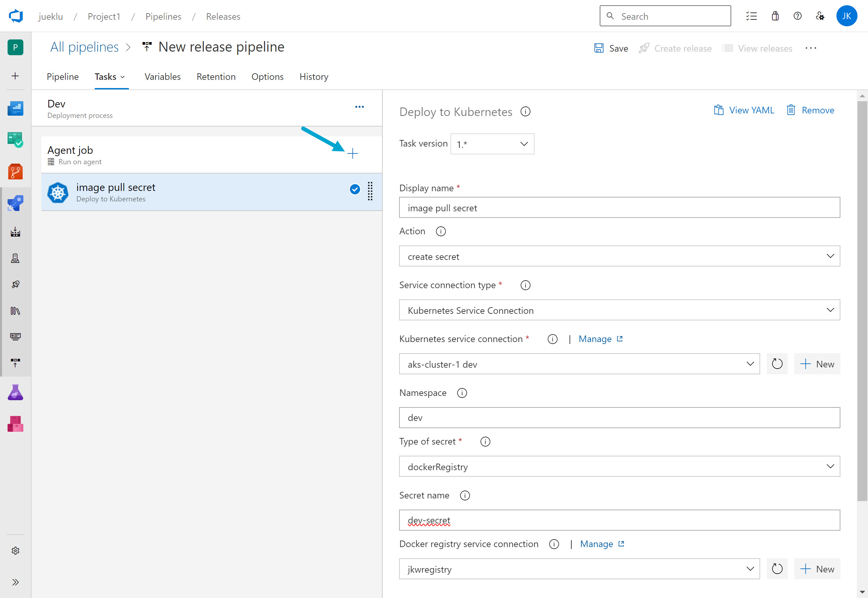
Task: Switch to the Variables tab
Action: tap(162, 77)
